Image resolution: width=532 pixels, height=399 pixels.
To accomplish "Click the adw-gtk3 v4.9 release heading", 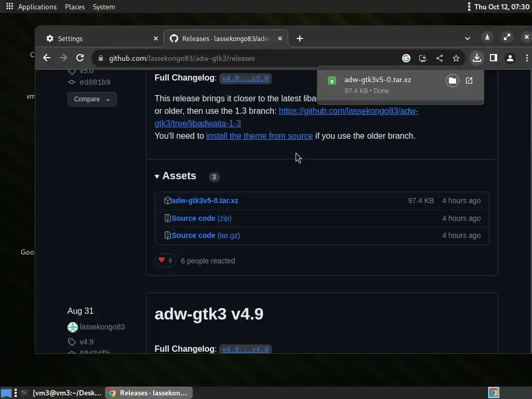I will point(209,314).
